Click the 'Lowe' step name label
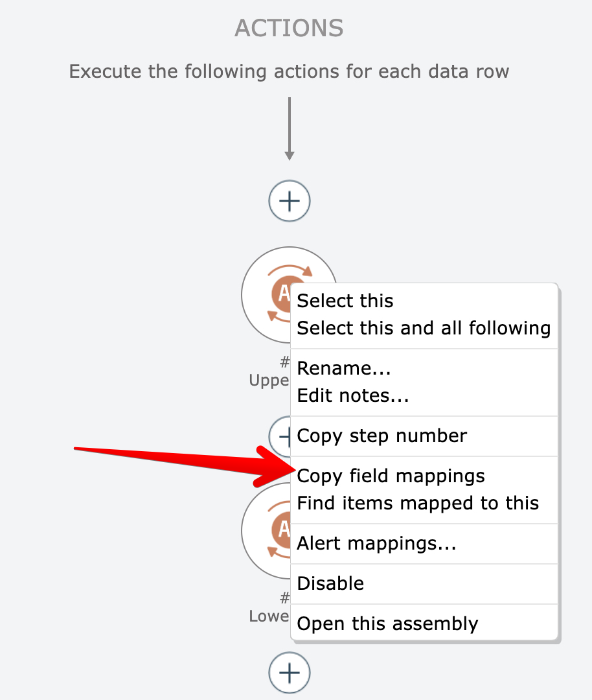592x700 pixels. click(269, 616)
